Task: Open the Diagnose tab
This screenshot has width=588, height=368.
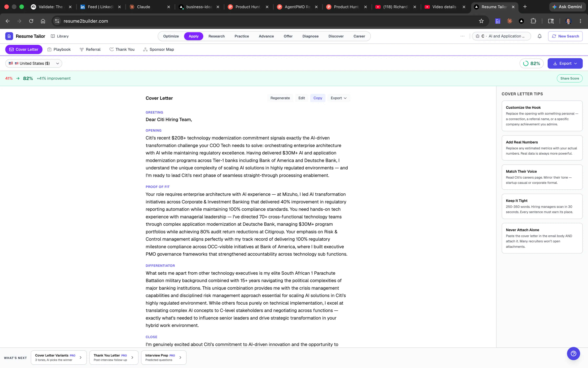Action: click(310, 36)
